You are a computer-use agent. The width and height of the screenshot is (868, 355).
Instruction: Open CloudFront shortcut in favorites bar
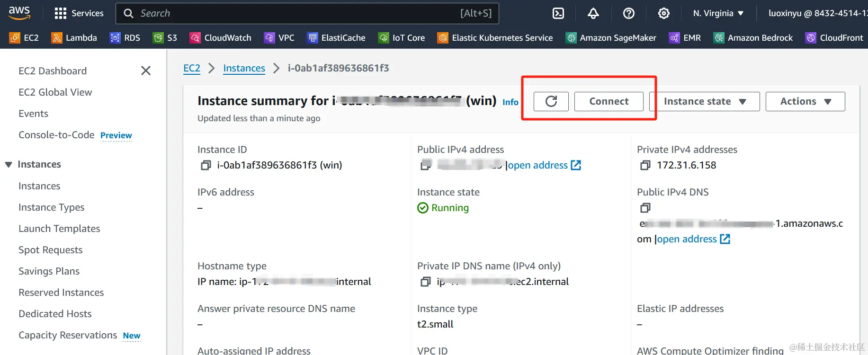click(x=834, y=38)
